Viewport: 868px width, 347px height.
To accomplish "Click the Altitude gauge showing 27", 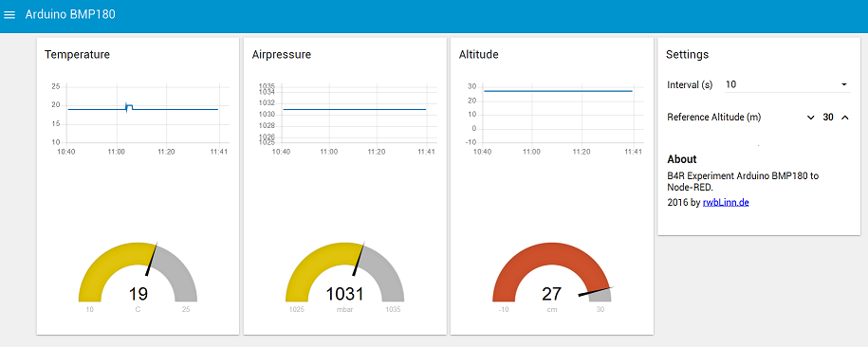I will coord(552,277).
